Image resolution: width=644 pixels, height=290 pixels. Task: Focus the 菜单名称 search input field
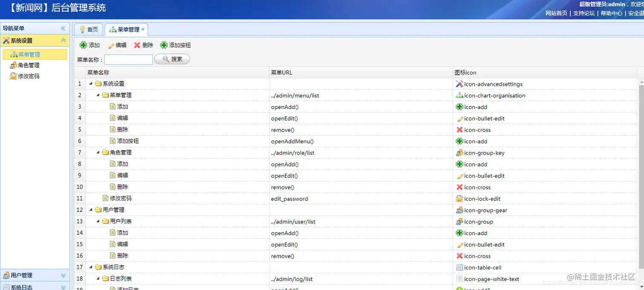pyautogui.click(x=129, y=59)
